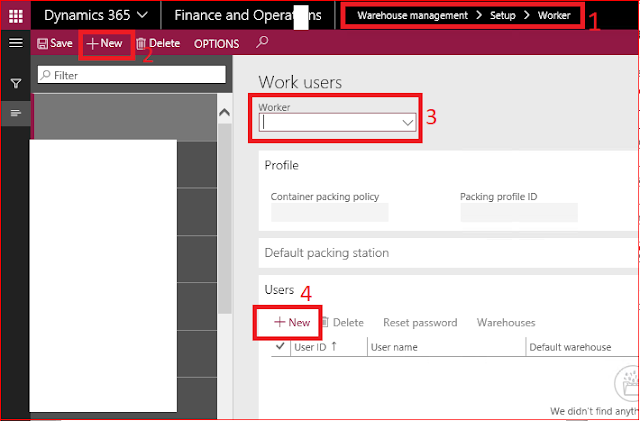The height and width of the screenshot is (421, 640).
Task: Click the Default warehouse column header
Action: [x=570, y=347]
